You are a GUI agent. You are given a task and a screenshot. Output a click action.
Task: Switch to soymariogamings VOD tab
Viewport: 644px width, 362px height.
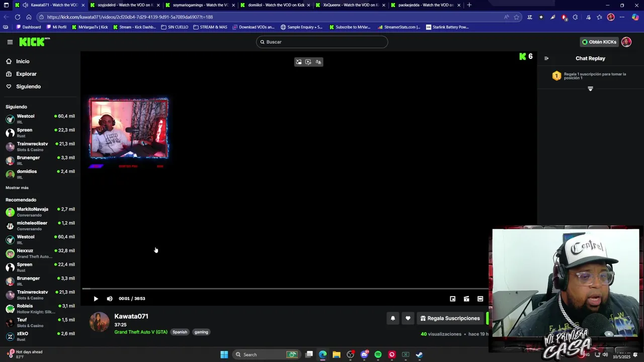click(200, 5)
